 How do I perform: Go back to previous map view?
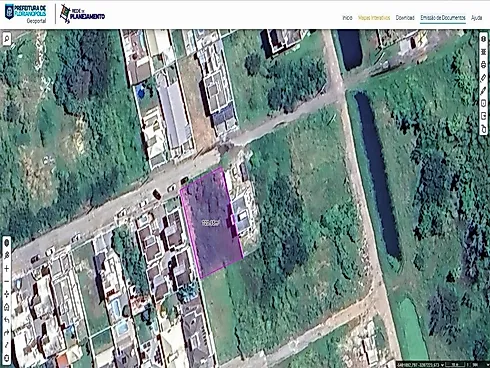[x=6, y=320]
